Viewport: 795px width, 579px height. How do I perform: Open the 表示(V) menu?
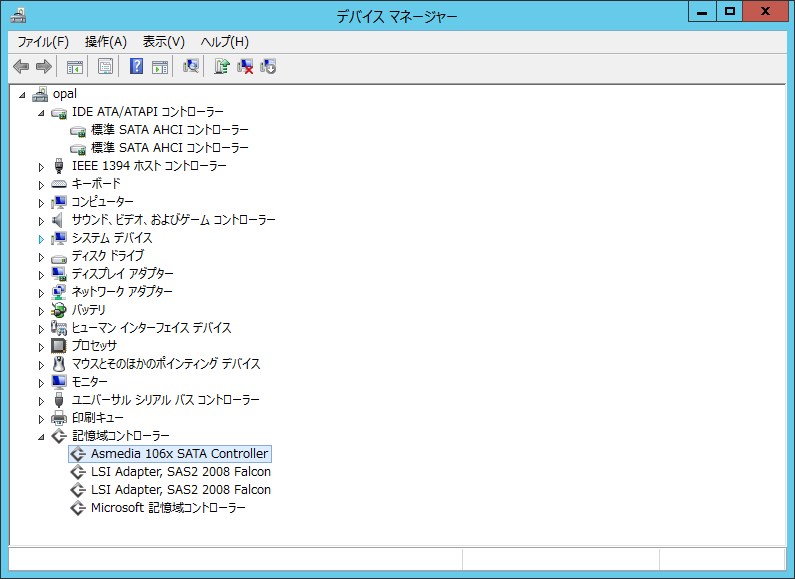click(x=163, y=42)
